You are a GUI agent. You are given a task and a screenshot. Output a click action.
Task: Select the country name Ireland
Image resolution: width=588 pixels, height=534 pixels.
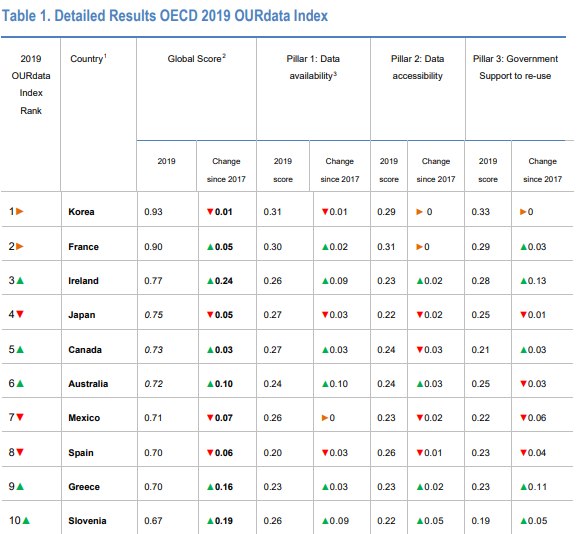(83, 280)
